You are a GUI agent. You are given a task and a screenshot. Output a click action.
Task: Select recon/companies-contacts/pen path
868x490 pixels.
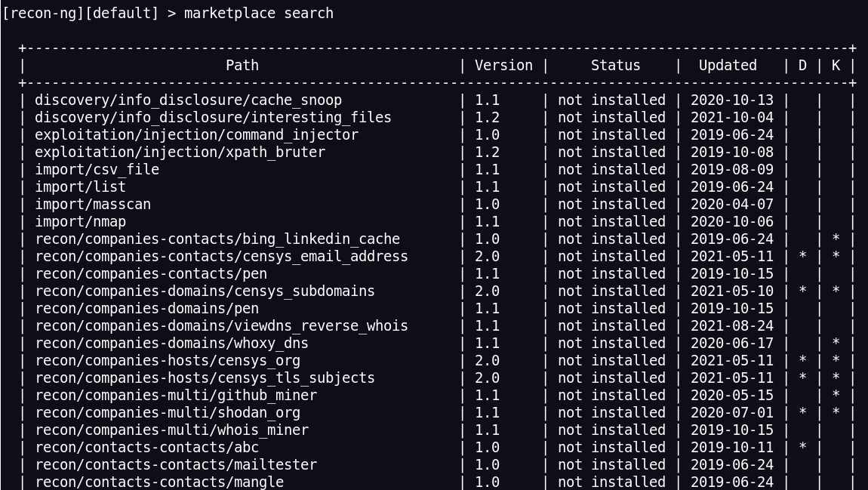pos(151,273)
